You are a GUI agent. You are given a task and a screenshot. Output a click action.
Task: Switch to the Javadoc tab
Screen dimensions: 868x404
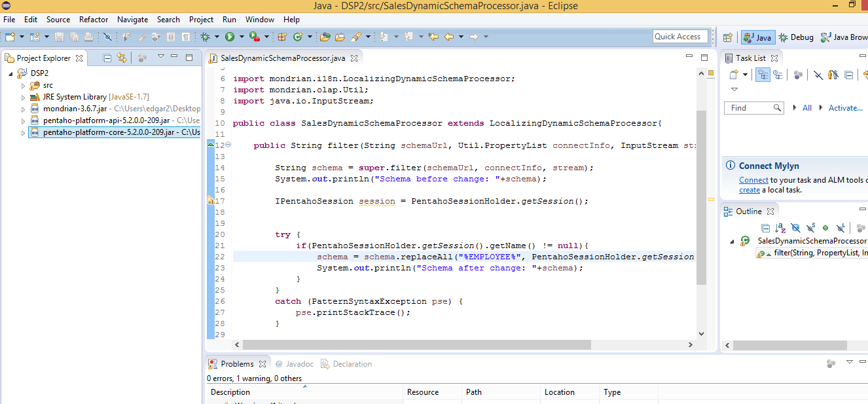pyautogui.click(x=294, y=363)
